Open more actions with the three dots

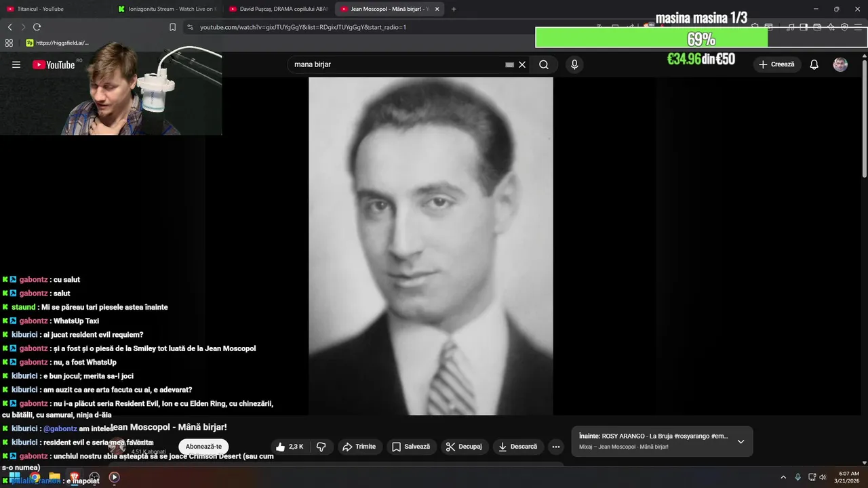tap(556, 447)
